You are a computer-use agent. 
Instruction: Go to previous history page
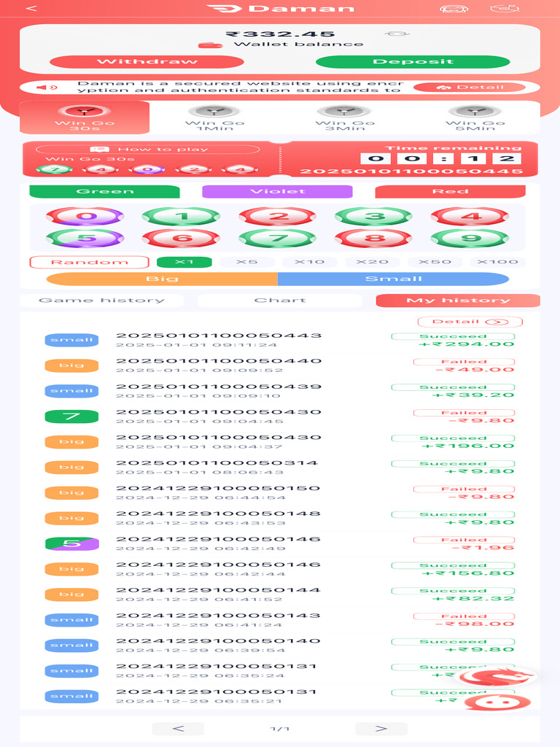tap(178, 729)
